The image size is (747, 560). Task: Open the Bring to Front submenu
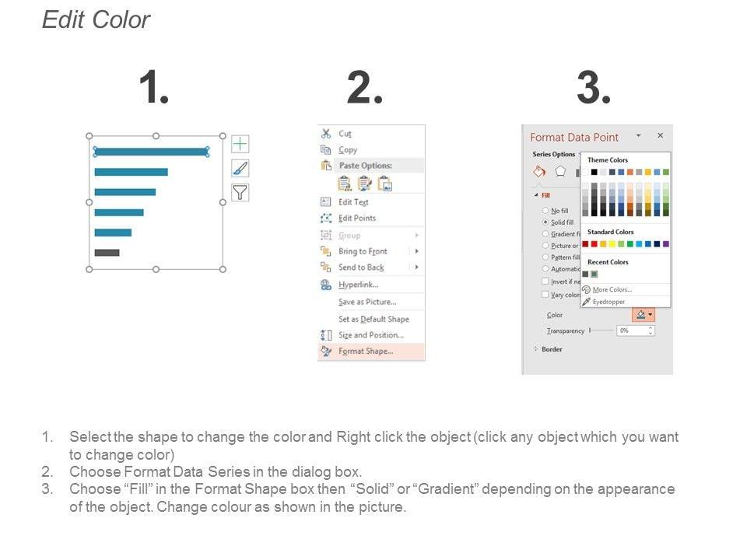416,251
